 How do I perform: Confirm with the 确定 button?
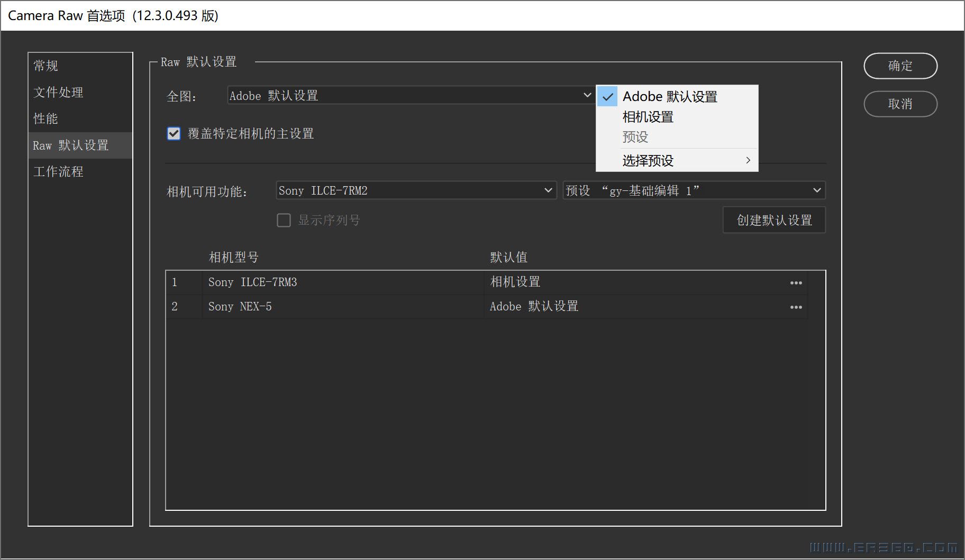tap(900, 66)
